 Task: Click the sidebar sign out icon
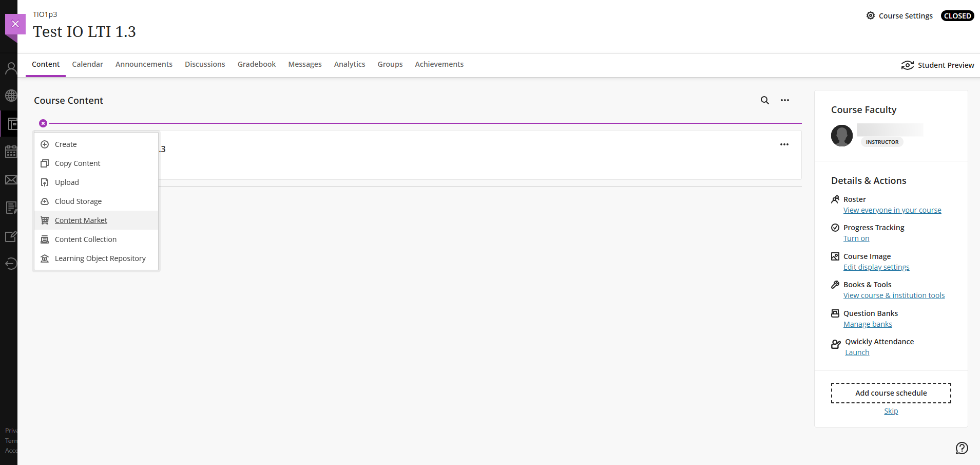coord(11,264)
